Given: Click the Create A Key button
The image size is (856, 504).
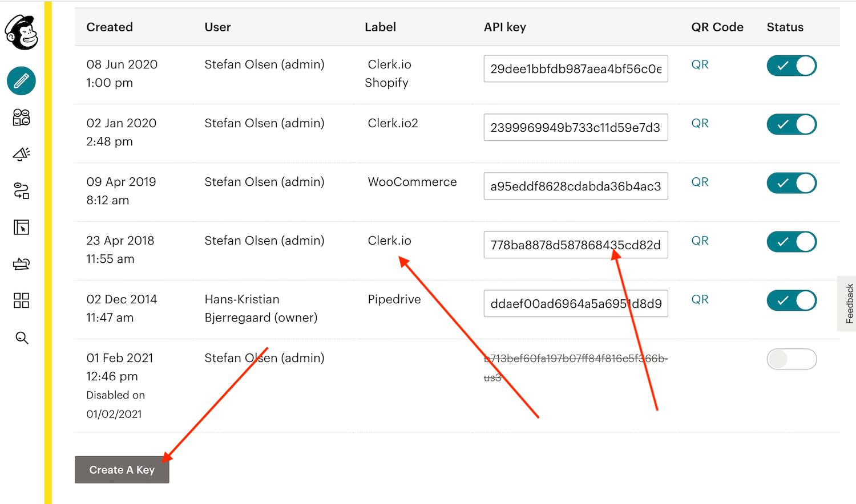Looking at the screenshot, I should [122, 470].
